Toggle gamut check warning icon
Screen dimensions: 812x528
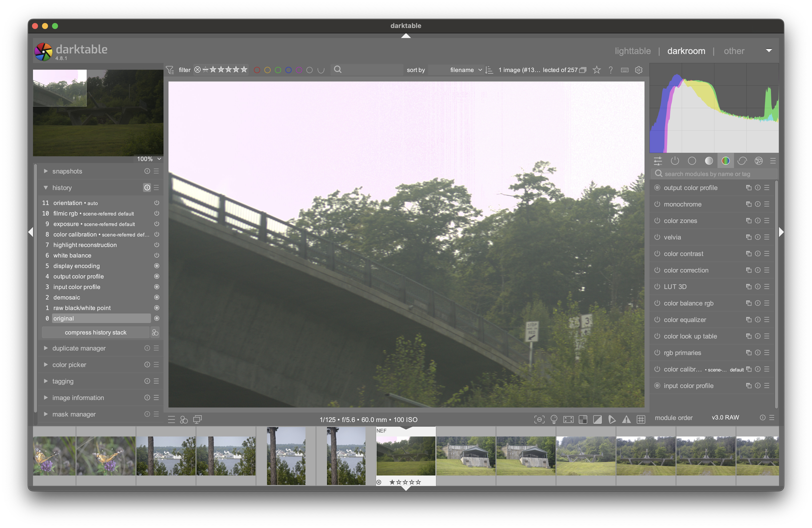pyautogui.click(x=626, y=419)
